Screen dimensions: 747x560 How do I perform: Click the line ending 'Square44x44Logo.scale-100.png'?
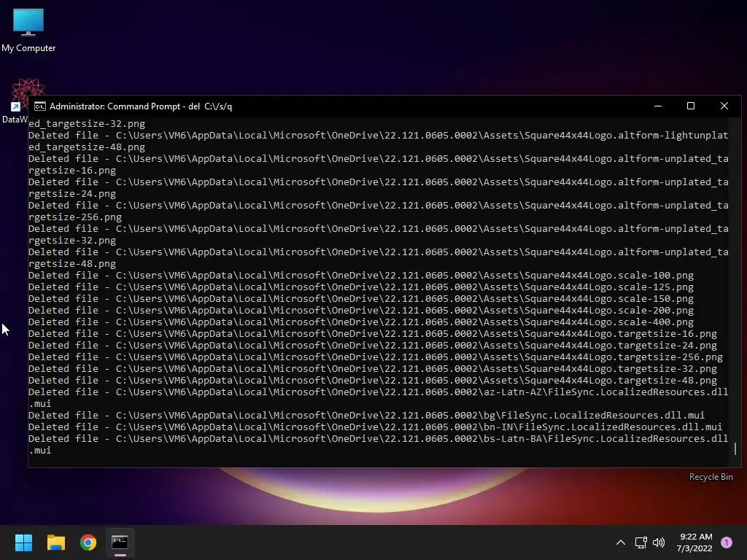360,275
